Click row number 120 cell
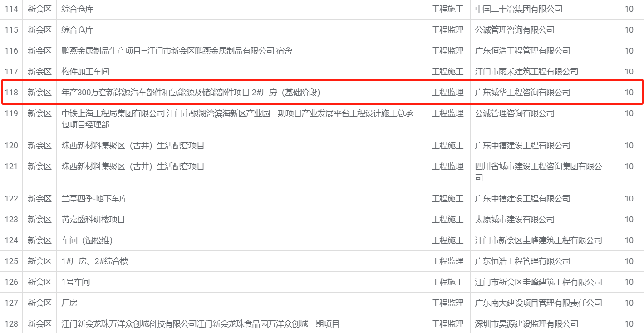Screen dimensions: 644x333 coord(11,146)
